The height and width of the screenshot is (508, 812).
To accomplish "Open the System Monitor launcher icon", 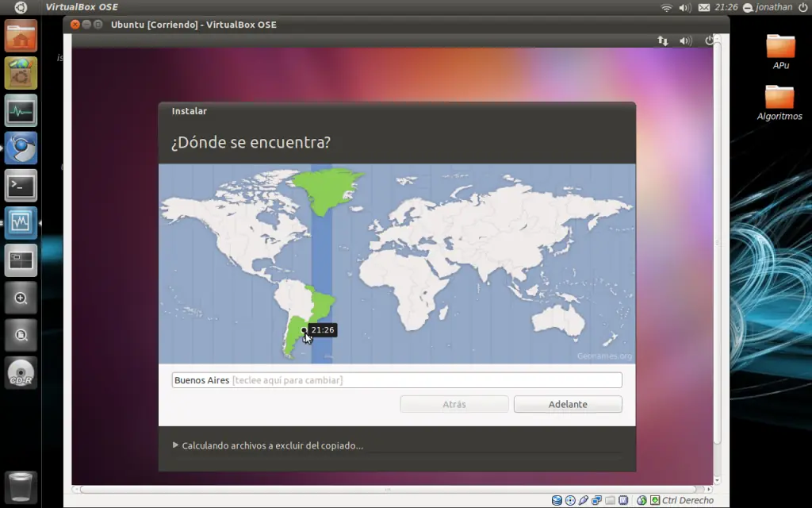I will coord(21,110).
